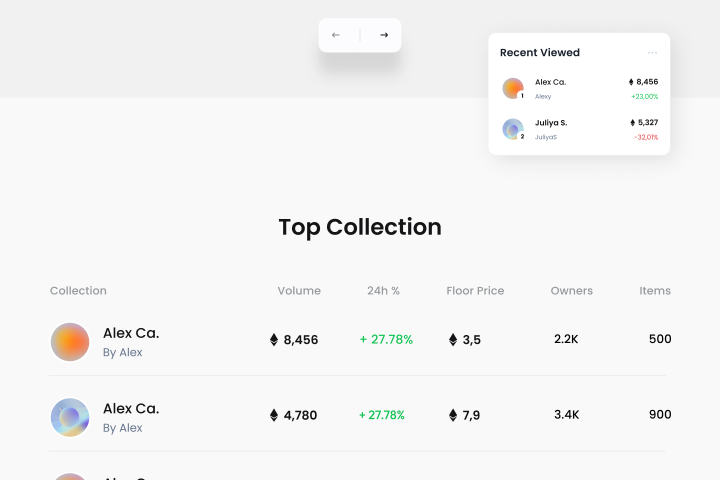The image size is (720, 480).
Task: Click Alex Ca. avatar in Recent Viewed
Action: [513, 88]
